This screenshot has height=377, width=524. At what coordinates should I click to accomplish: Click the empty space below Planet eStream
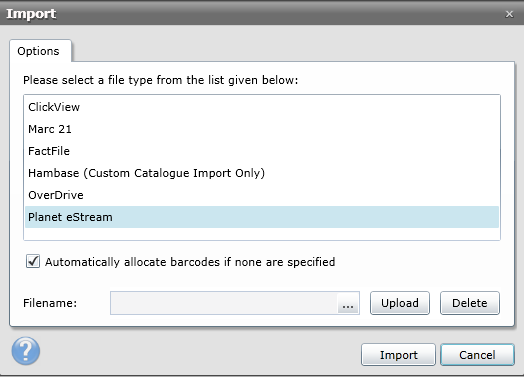[x=262, y=234]
